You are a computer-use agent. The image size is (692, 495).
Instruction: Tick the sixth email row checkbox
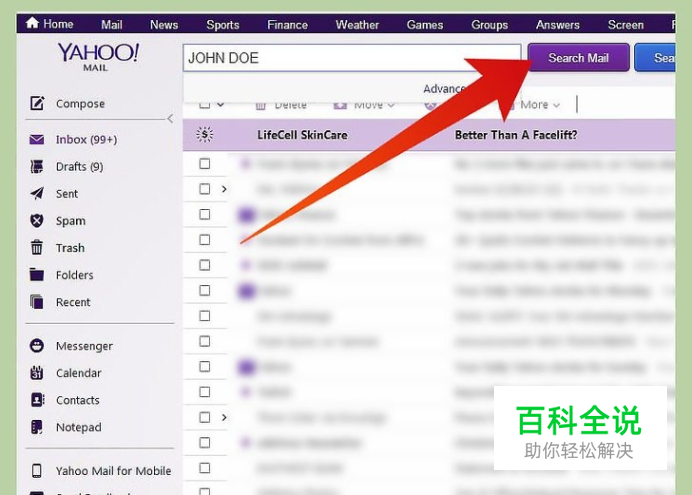[204, 290]
